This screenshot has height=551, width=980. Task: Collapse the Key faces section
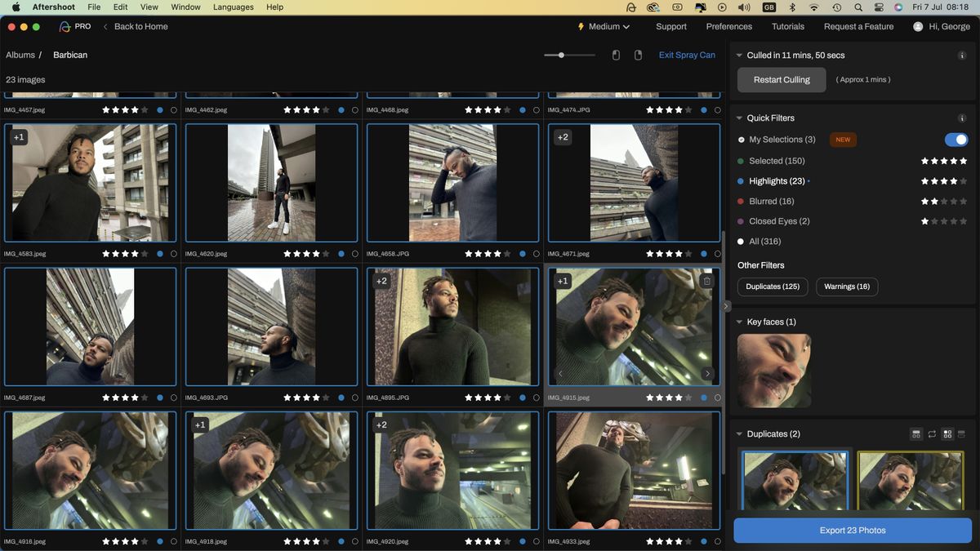coord(739,322)
